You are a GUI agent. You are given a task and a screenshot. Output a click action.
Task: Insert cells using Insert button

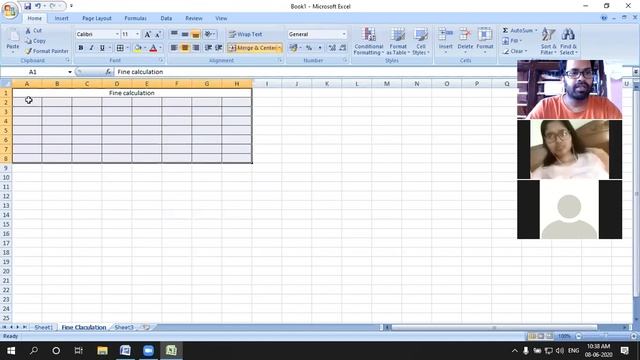[446, 41]
